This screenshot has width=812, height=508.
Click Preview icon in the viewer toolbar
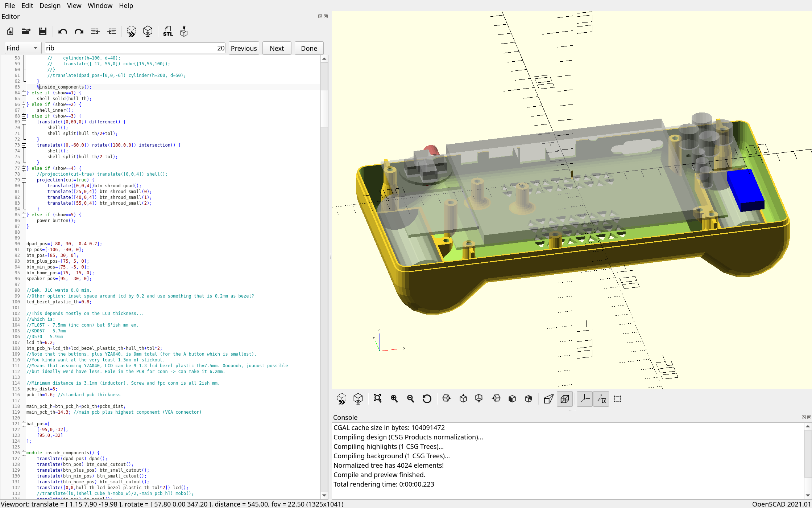pos(341,399)
